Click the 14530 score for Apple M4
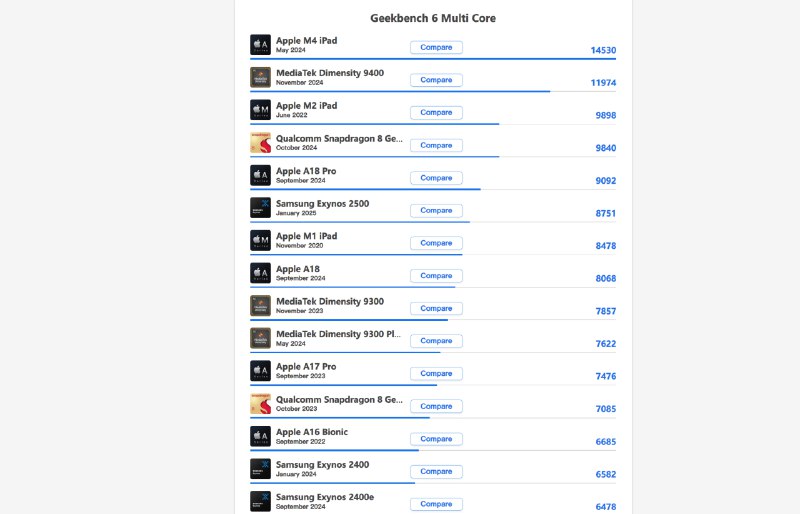This screenshot has height=514, width=800. 603,50
